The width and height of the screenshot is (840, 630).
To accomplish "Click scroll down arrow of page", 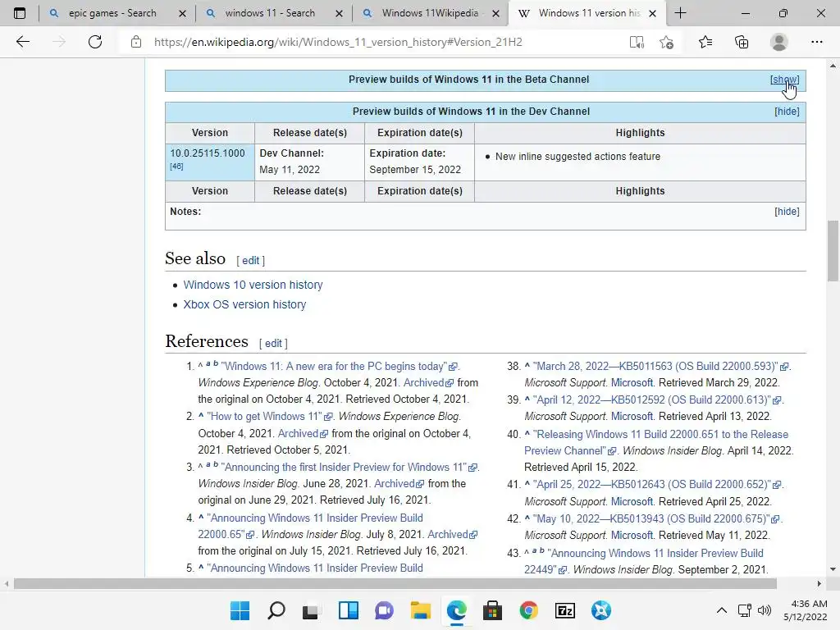I will coord(833,569).
